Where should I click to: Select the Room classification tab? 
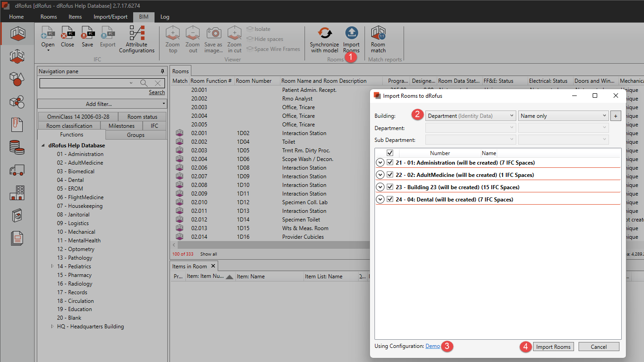coord(69,126)
